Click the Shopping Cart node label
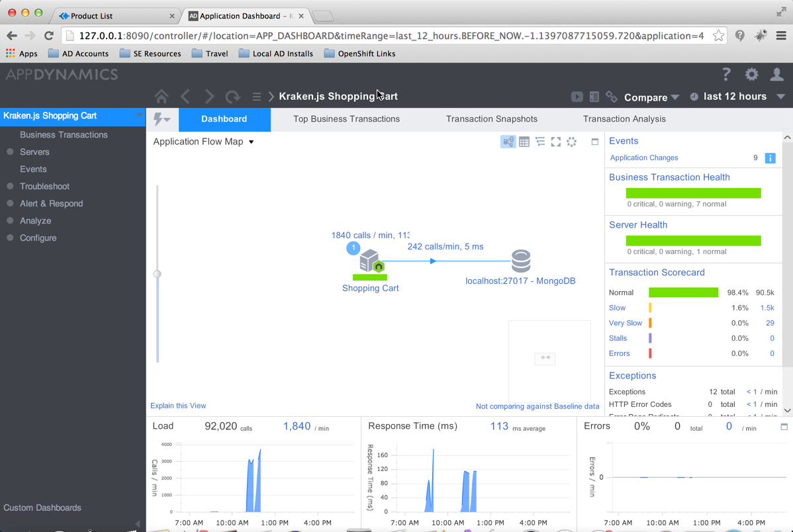Viewport: 793px width, 532px height. tap(370, 288)
